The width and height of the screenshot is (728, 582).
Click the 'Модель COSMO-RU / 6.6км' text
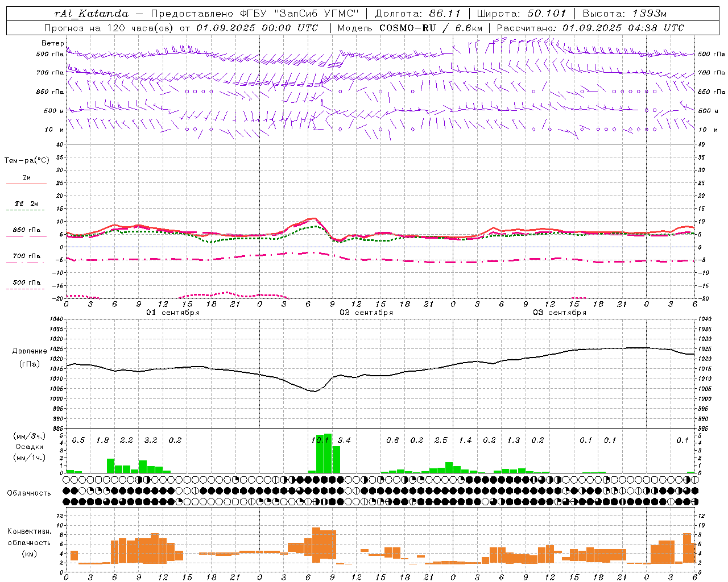[x=410, y=28]
